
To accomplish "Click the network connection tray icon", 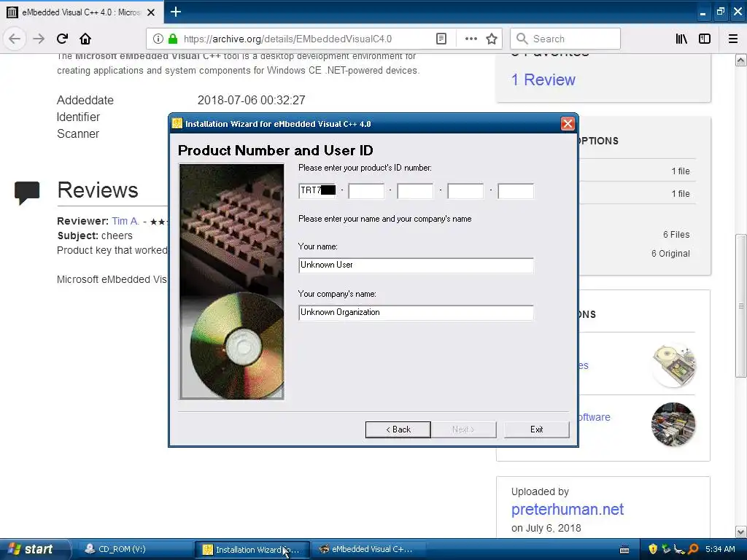I will (679, 550).
